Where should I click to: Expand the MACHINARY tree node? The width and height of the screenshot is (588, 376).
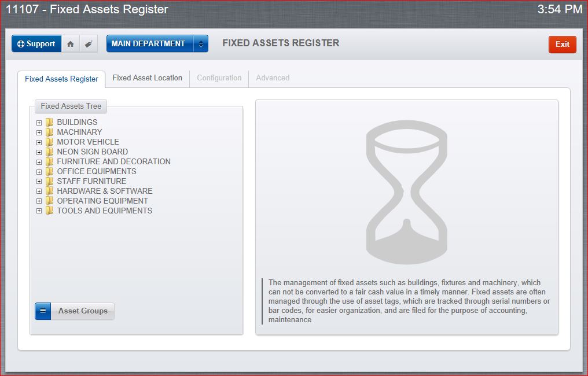click(x=39, y=132)
